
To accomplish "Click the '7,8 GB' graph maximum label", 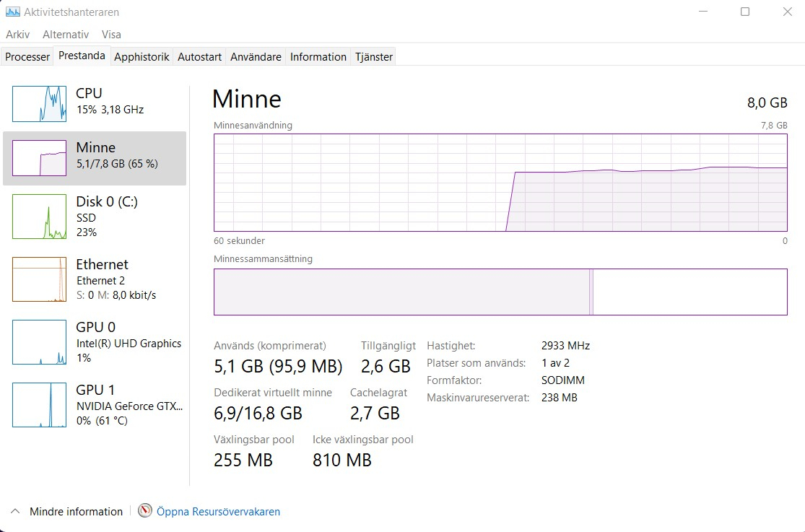I will point(774,126).
